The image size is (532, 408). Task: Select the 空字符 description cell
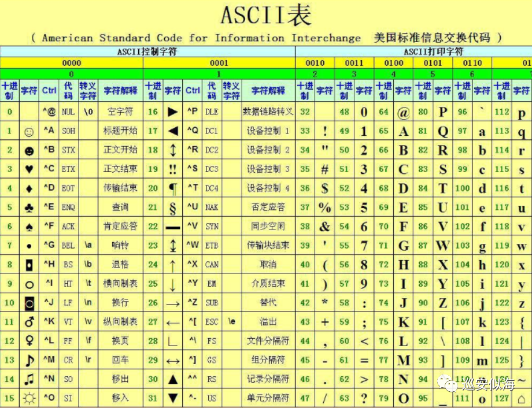pos(121,112)
